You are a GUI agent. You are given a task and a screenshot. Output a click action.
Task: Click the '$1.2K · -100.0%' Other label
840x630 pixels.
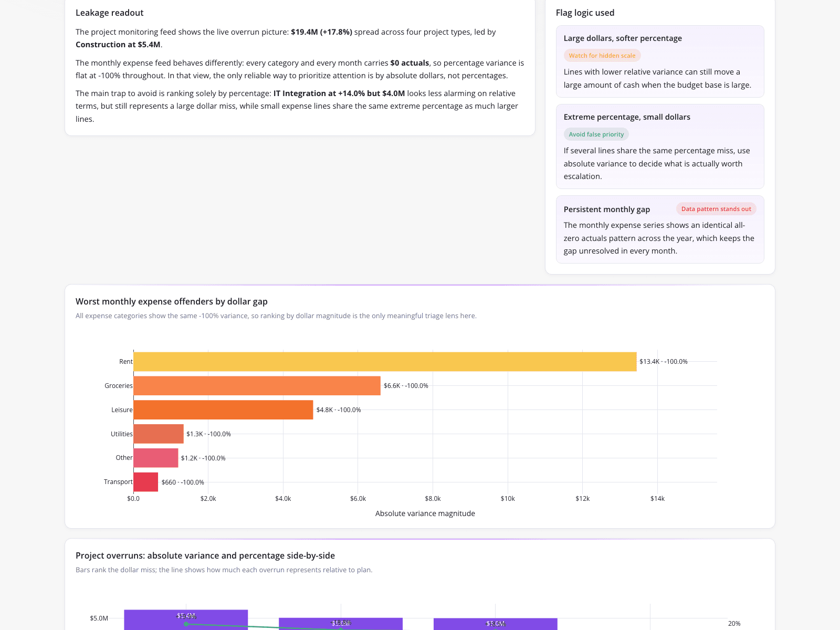coord(203,458)
